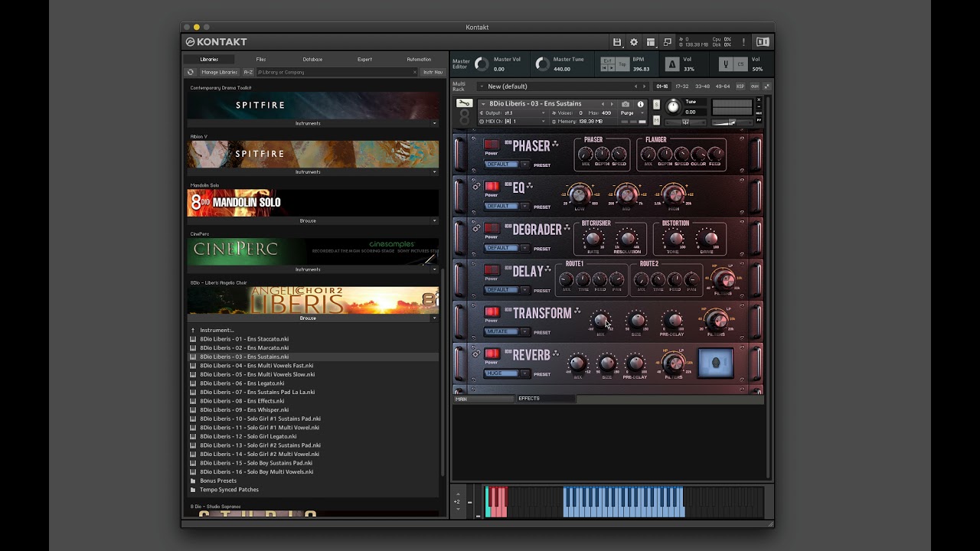Open instrument edit mode with wrench icon
980x551 pixels.
point(464,103)
